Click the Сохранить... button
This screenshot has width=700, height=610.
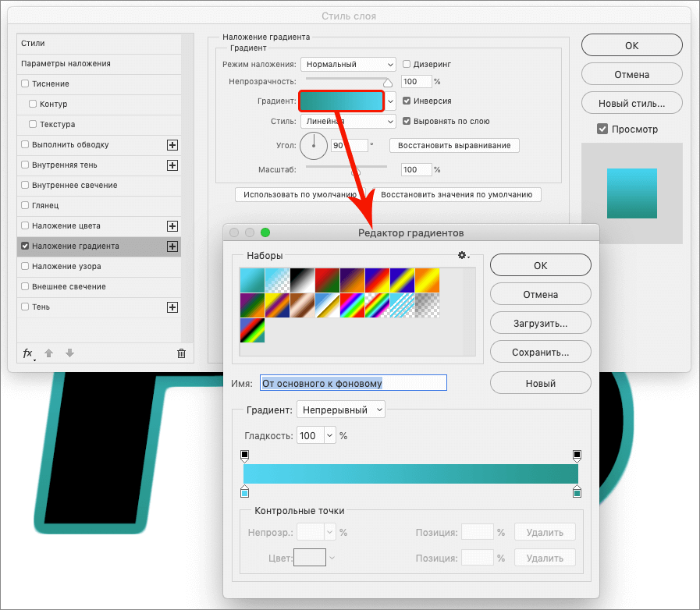(541, 353)
